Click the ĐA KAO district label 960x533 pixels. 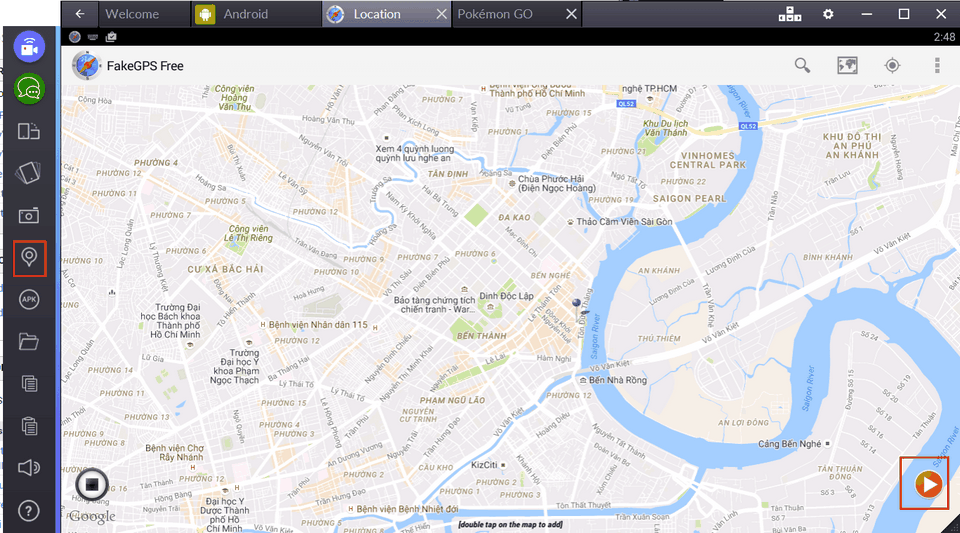coord(514,217)
